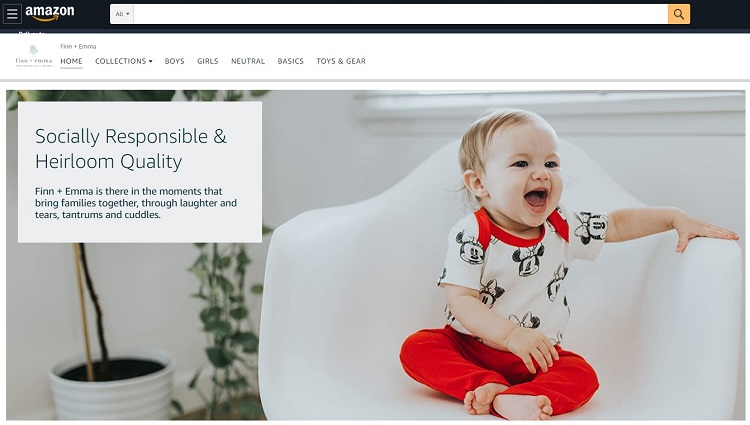Screen dimensions: 750x425
Task: Click the Amazon logo
Action: point(50,13)
